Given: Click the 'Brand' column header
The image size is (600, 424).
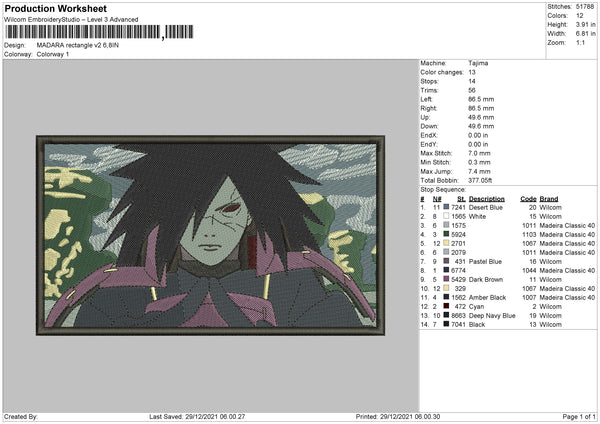Looking at the screenshot, I should tap(549, 199).
